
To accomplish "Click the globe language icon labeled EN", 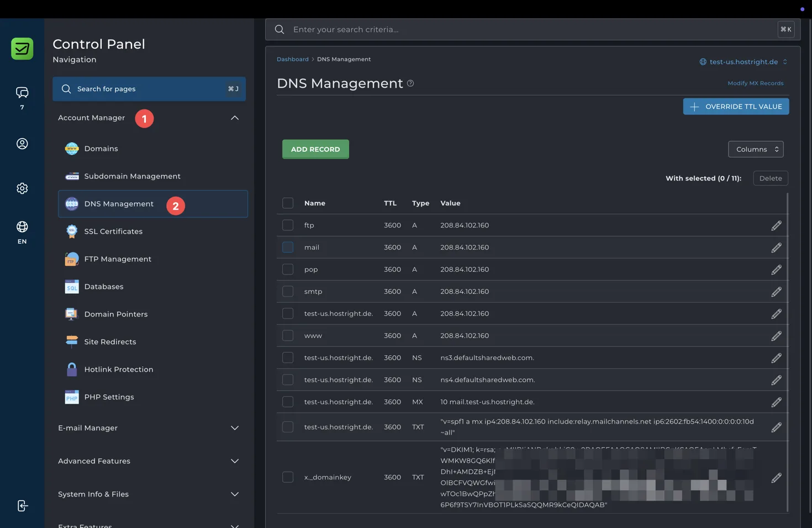I will coord(22,227).
